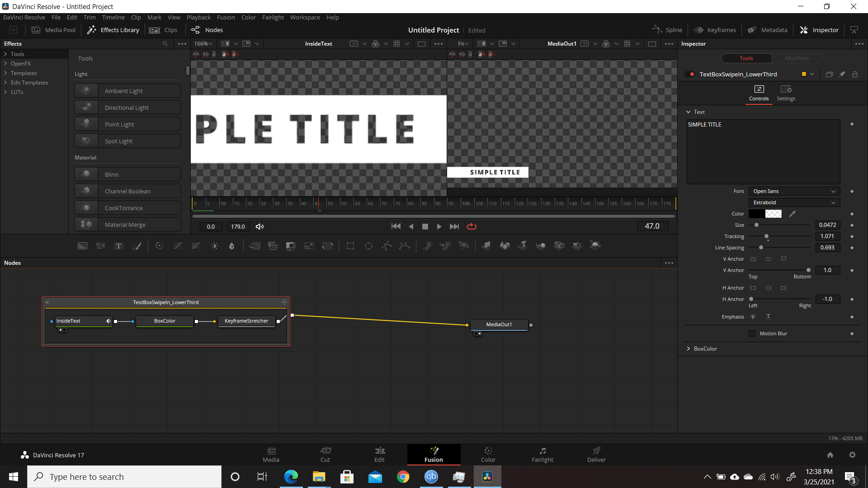This screenshot has width=868, height=488.
Task: Pick text color with the eyedropper
Action: pyautogui.click(x=792, y=214)
